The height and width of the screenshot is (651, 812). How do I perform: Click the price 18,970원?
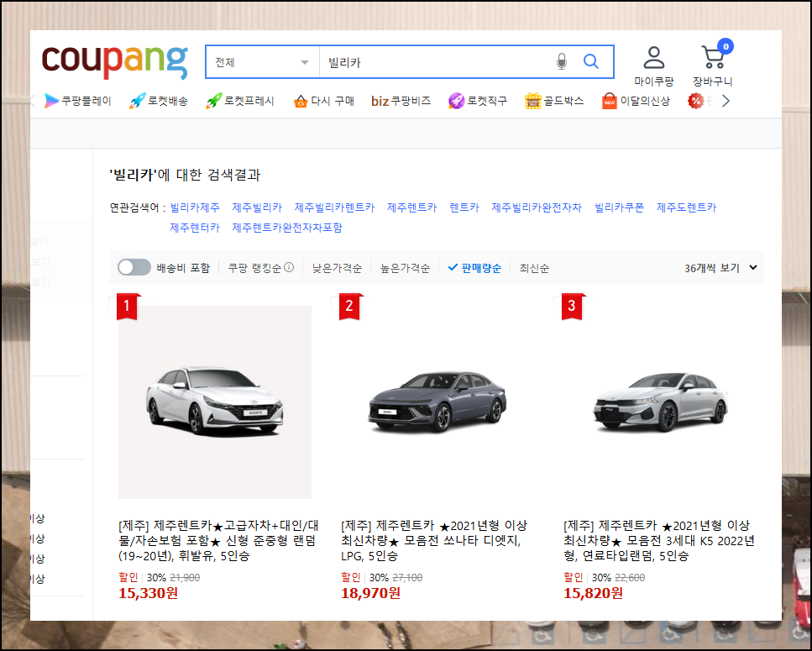coord(370,593)
